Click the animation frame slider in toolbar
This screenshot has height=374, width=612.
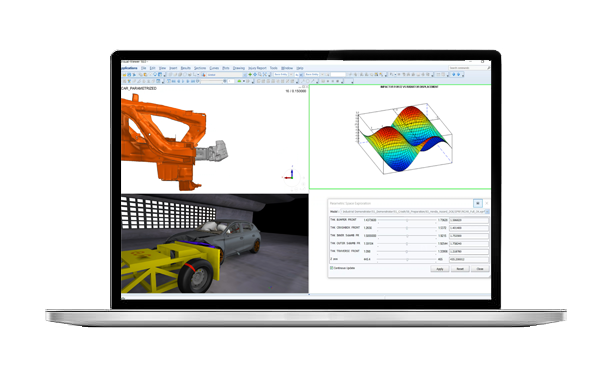212,81
